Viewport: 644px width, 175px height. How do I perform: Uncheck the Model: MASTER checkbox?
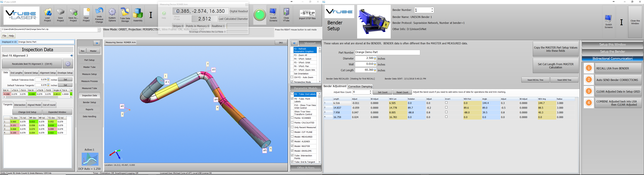pyautogui.click(x=292, y=146)
